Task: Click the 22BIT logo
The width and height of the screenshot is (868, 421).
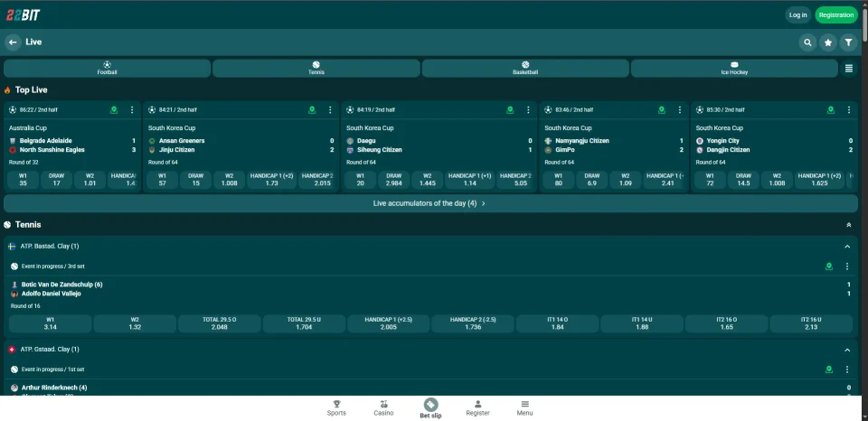Action: click(24, 15)
